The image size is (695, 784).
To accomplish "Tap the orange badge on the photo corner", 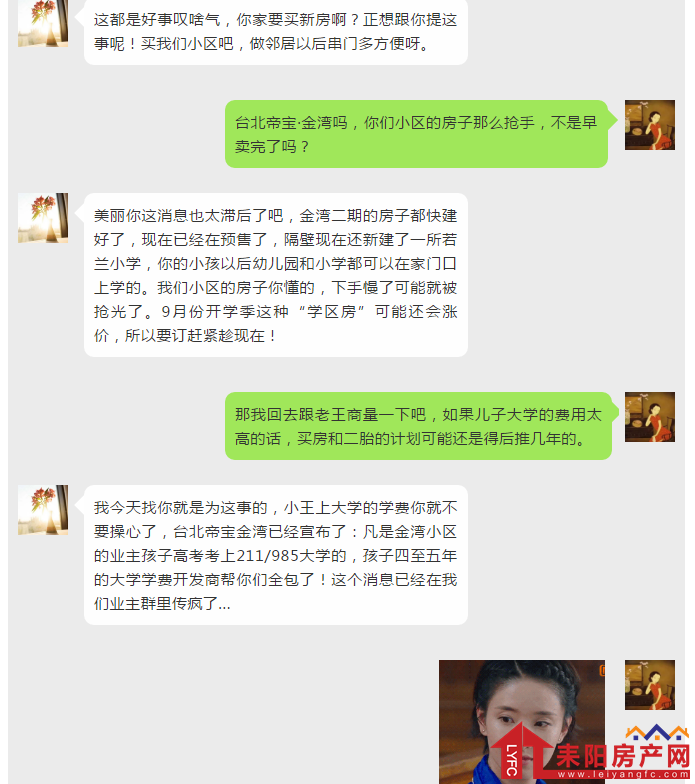I will pyautogui.click(x=602, y=670).
